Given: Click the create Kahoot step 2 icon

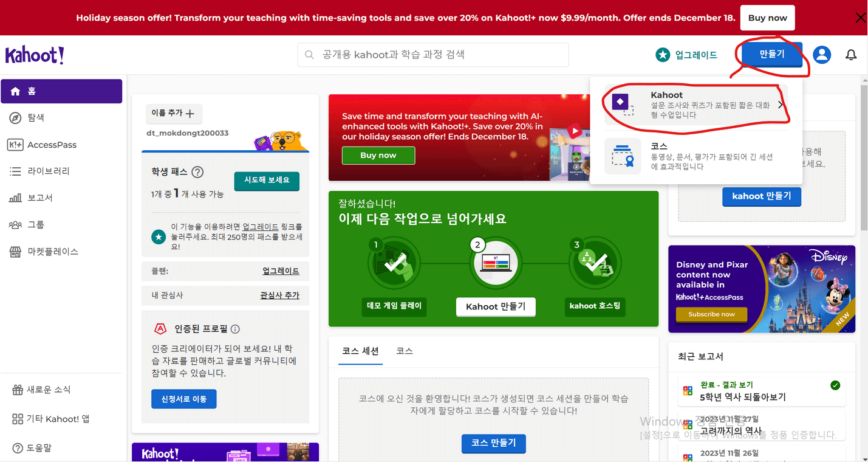Looking at the screenshot, I should [496, 263].
